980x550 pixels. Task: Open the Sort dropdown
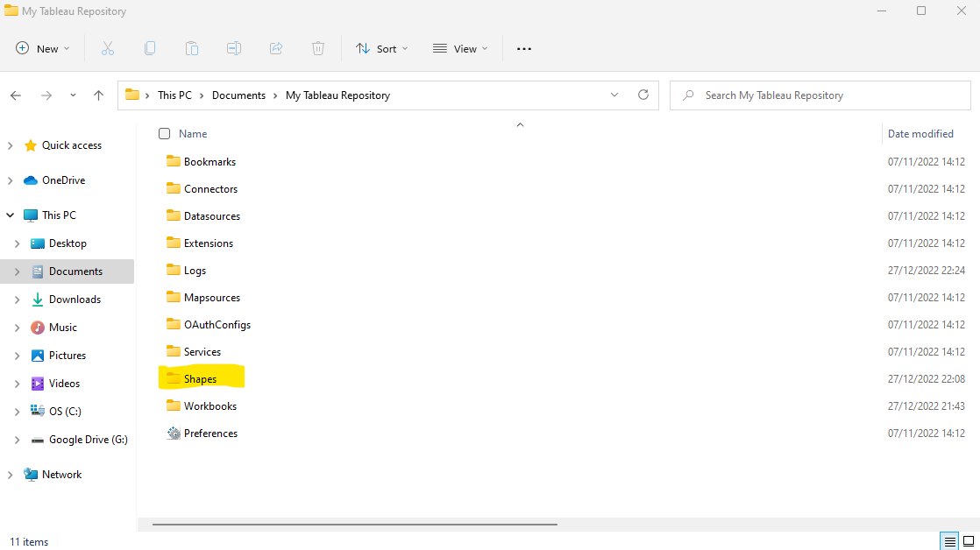[382, 49]
